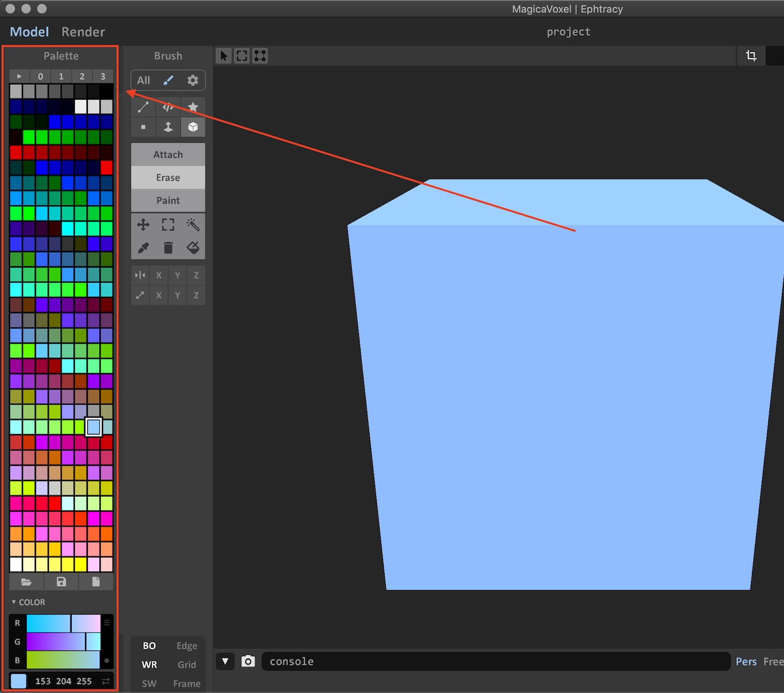Click the All brush filter button

(x=143, y=80)
